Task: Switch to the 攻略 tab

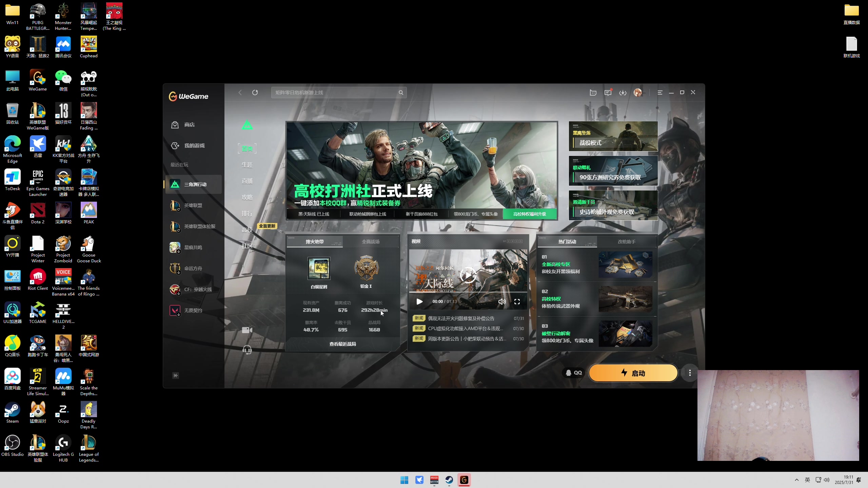Action: (247, 197)
